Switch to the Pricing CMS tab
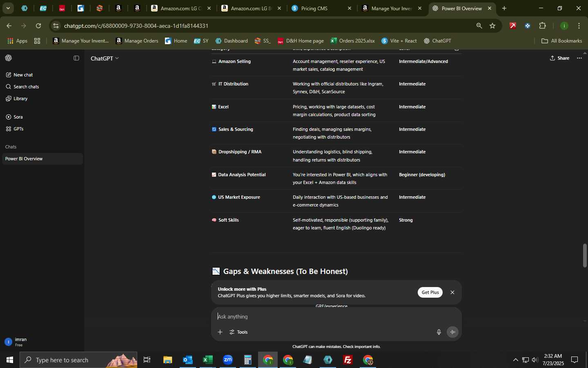This screenshot has width=588, height=368. tap(322, 8)
